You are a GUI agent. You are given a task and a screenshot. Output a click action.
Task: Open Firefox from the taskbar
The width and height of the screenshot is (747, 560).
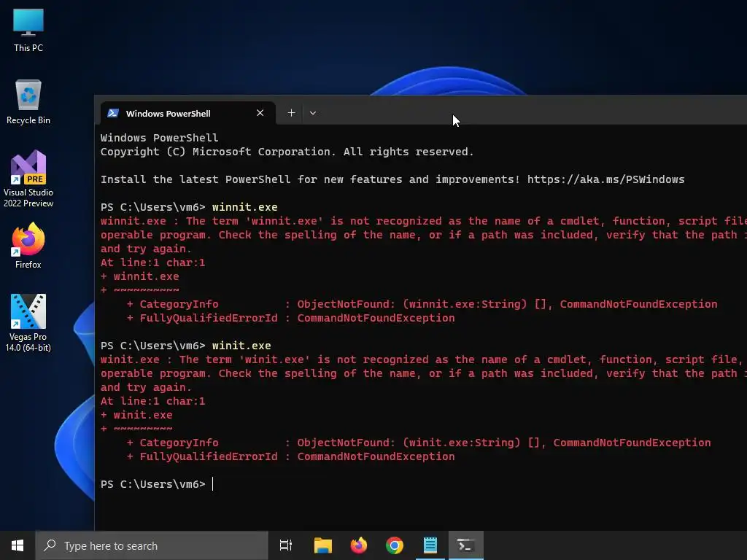[x=359, y=545]
